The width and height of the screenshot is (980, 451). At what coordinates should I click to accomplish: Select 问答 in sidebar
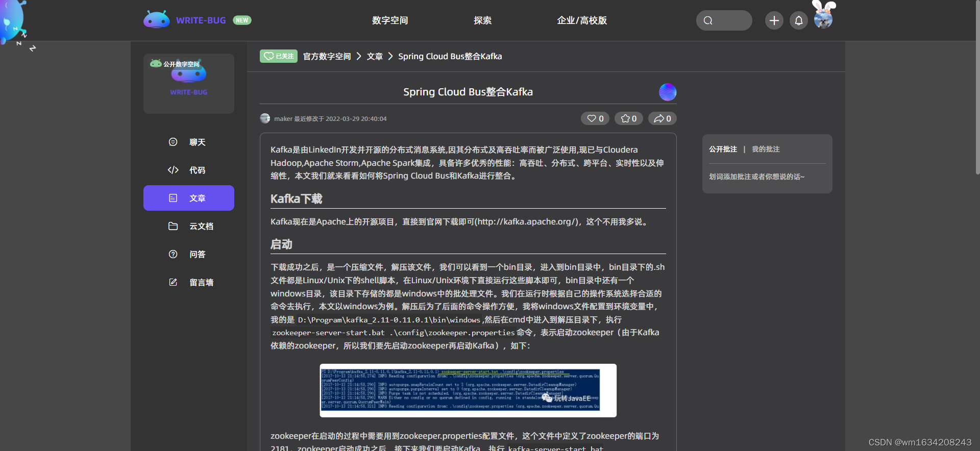(x=189, y=254)
